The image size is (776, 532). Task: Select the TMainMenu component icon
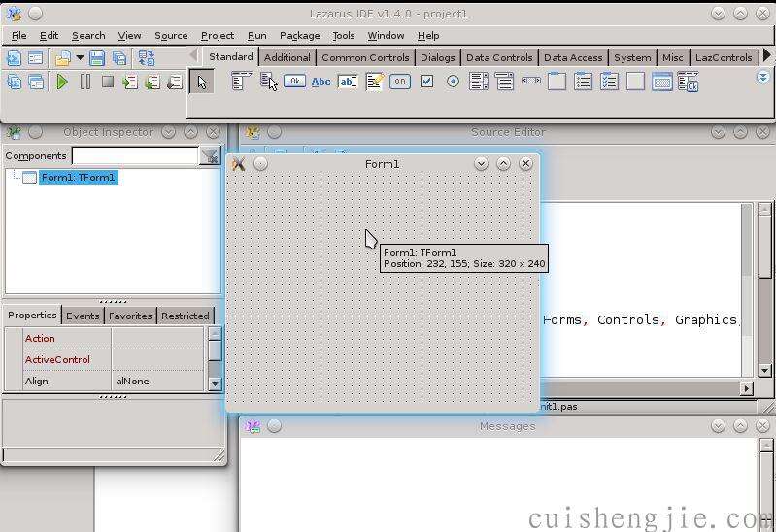point(241,83)
